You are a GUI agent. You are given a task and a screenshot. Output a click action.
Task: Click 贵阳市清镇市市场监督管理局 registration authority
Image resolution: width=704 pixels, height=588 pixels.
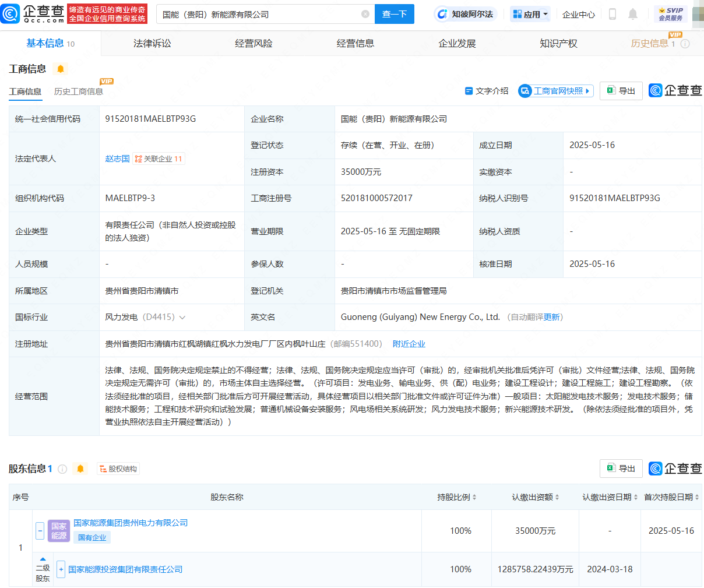[393, 291]
